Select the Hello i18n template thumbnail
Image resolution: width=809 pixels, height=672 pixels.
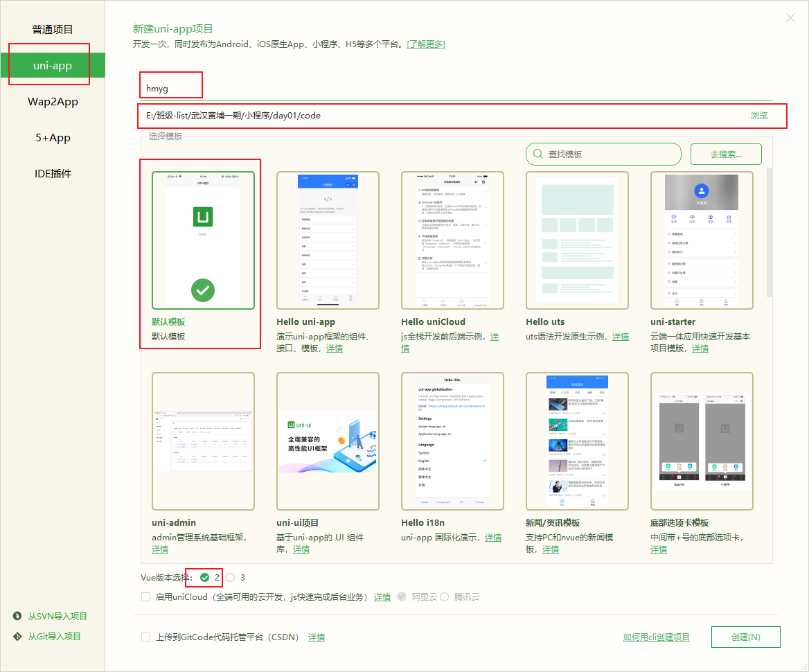(x=452, y=441)
